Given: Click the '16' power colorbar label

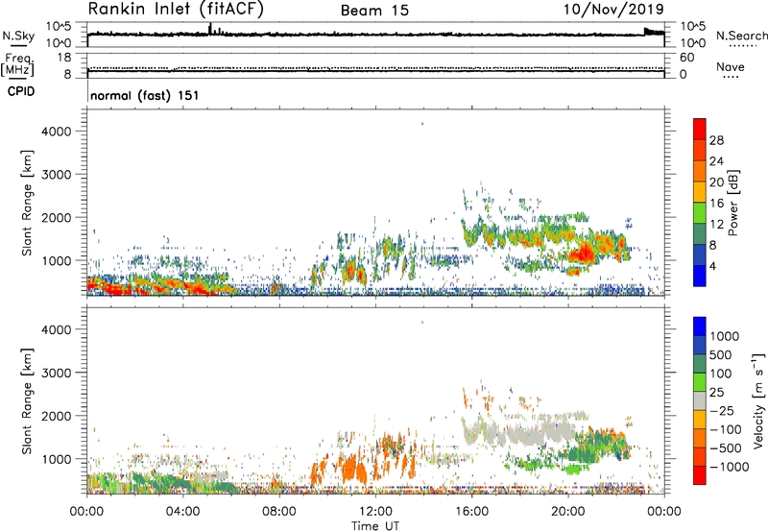Looking at the screenshot, I should tap(716, 204).
